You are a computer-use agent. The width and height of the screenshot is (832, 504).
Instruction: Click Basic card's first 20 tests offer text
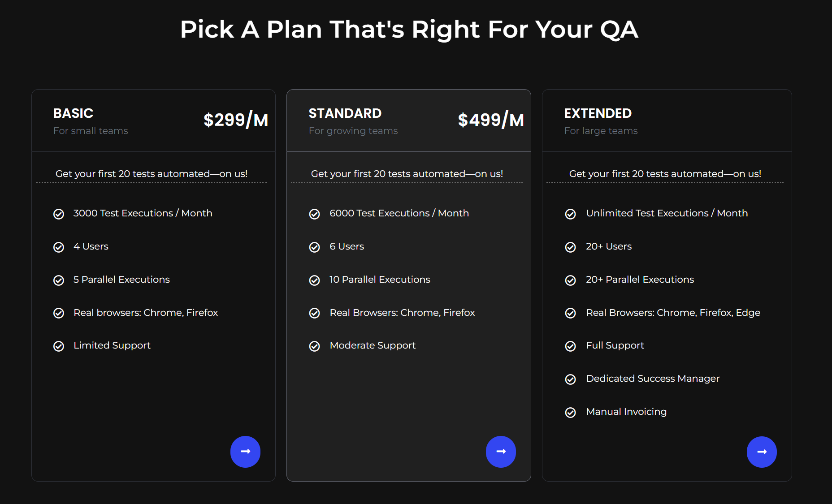(152, 174)
